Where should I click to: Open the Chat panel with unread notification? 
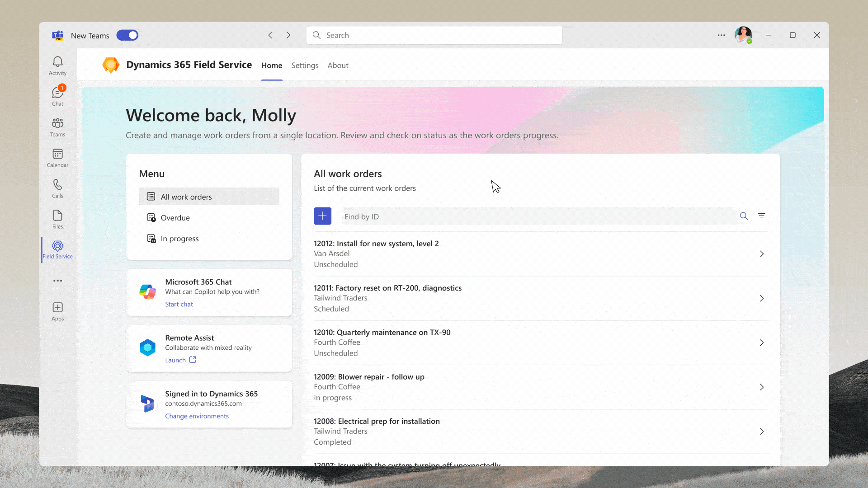(x=57, y=95)
